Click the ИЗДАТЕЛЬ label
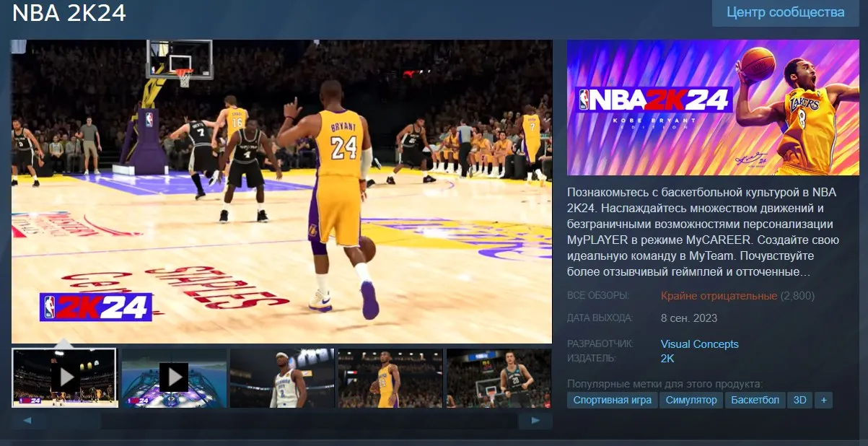Image resolution: width=868 pixels, height=446 pixels. pyautogui.click(x=592, y=358)
